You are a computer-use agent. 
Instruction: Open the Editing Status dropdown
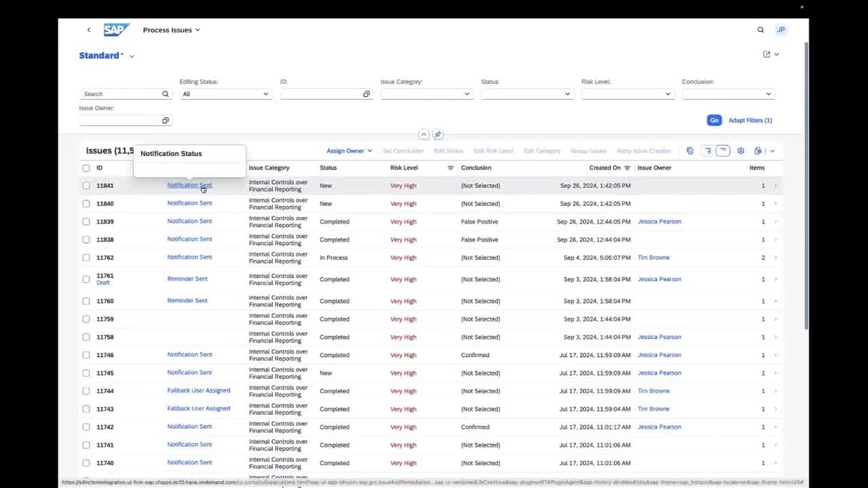(x=226, y=93)
